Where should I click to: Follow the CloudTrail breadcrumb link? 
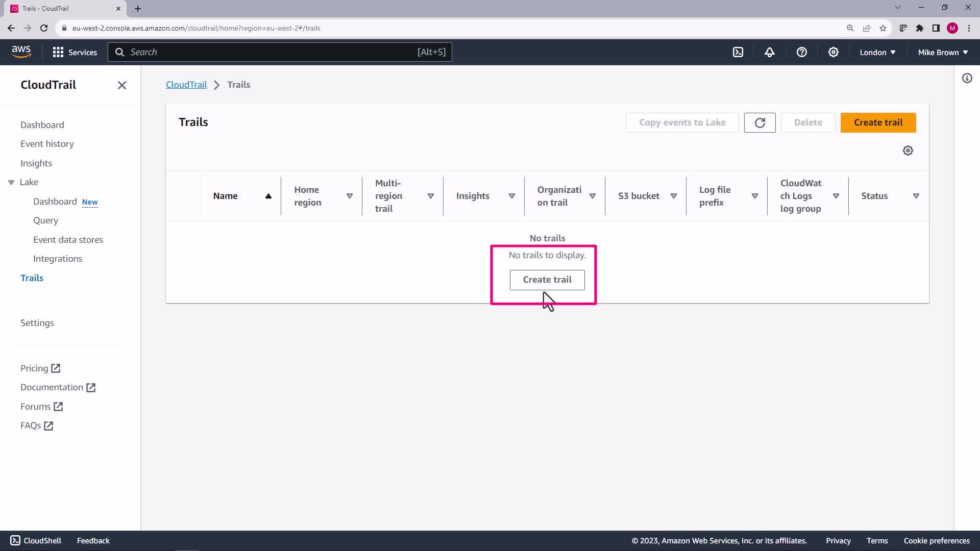tap(186, 85)
